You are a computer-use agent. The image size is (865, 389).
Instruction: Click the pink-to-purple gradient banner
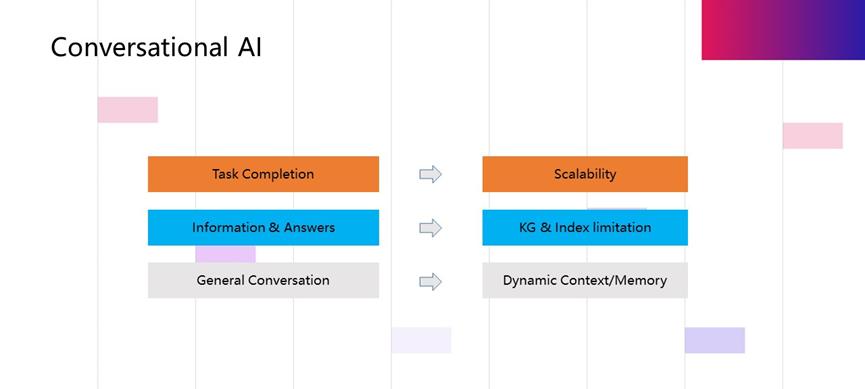point(783,30)
